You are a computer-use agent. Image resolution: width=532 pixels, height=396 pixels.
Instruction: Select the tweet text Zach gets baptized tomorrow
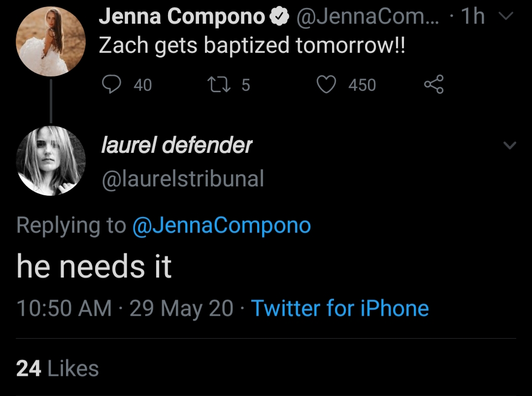(x=252, y=45)
